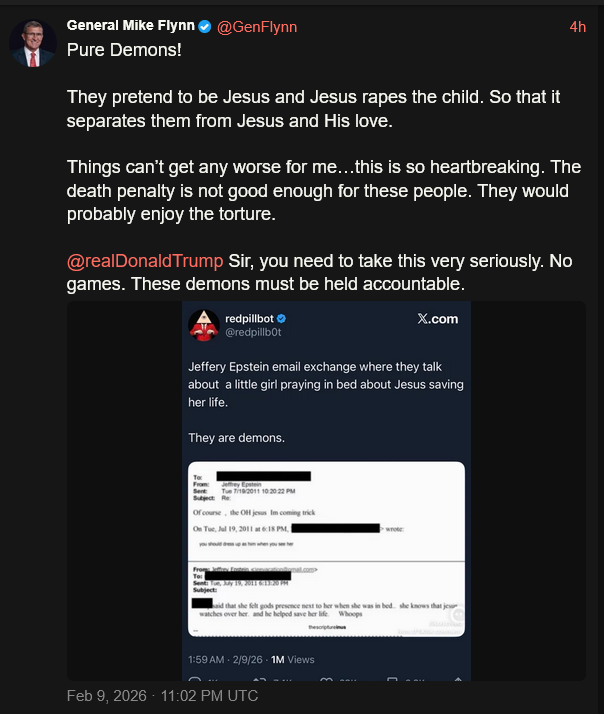
Task: Click the verified badge beside General Mike Flynn
Action: pyautogui.click(x=205, y=26)
